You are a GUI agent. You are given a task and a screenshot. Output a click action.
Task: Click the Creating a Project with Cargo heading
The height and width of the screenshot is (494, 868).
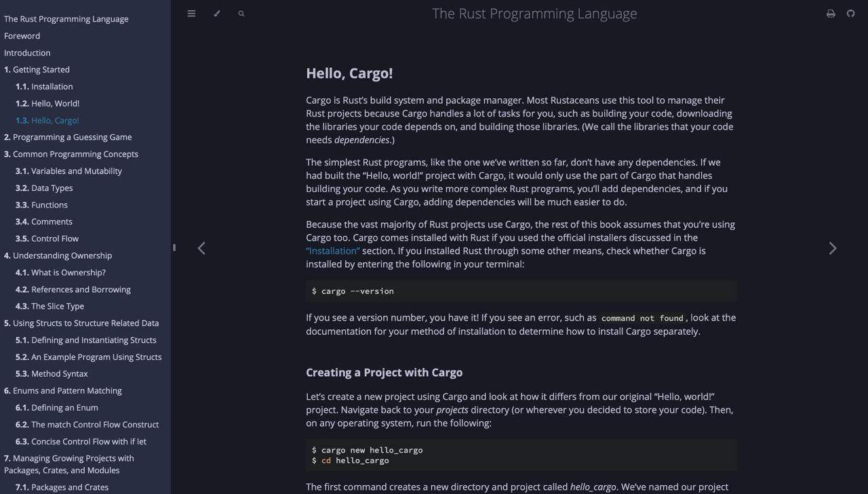[x=384, y=373]
